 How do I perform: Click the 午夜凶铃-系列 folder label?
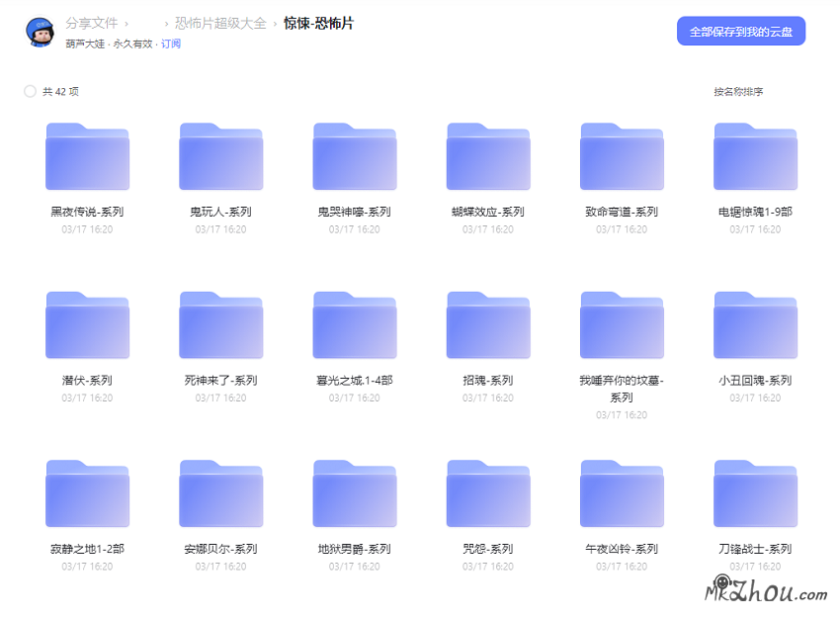pyautogui.click(x=622, y=549)
